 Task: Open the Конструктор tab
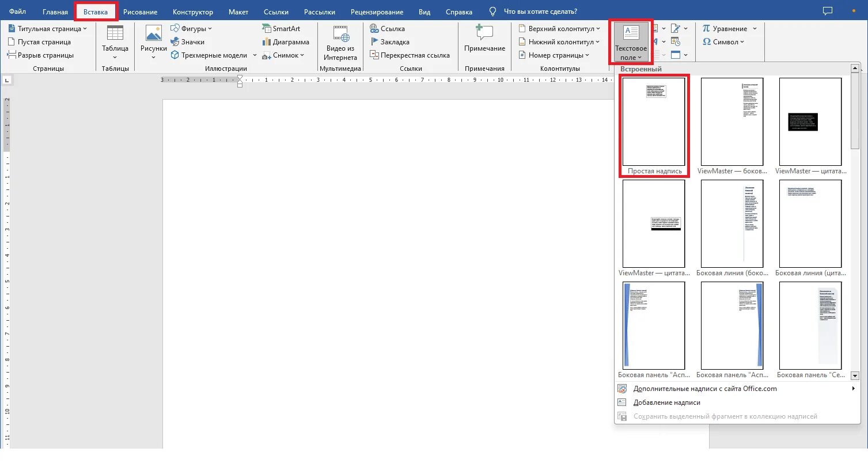click(193, 12)
